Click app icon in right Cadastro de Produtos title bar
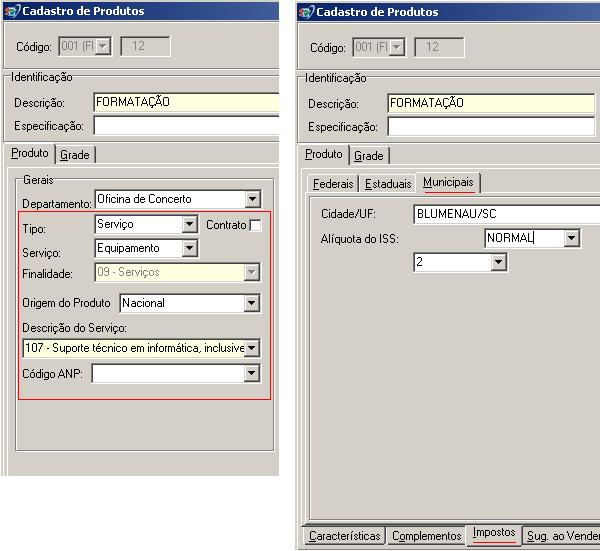Image resolution: width=600 pixels, height=551 pixels. (x=306, y=12)
